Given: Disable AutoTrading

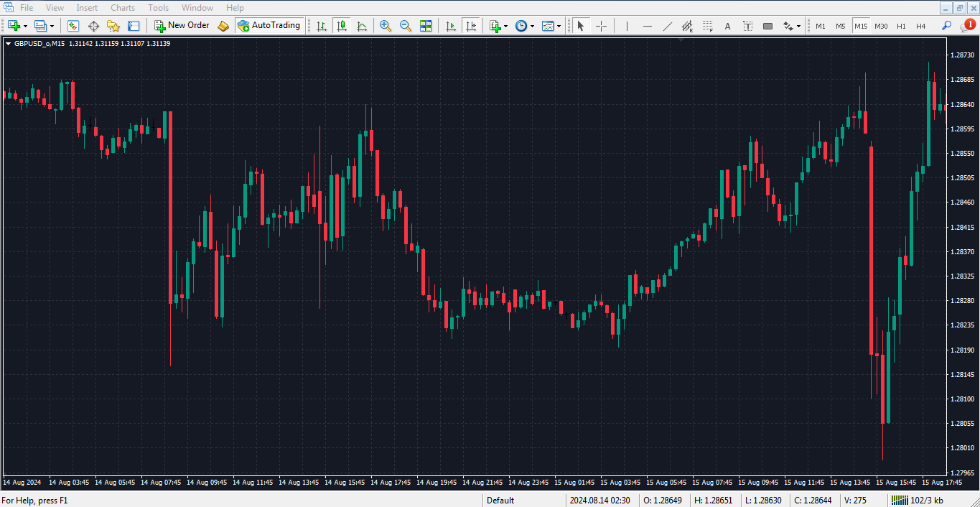Looking at the screenshot, I should tap(269, 25).
